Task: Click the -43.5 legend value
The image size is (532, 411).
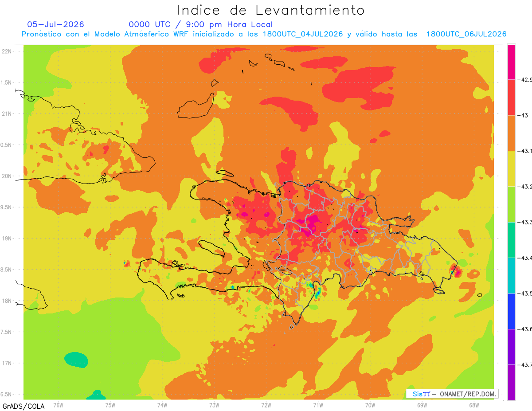Action: click(x=524, y=294)
